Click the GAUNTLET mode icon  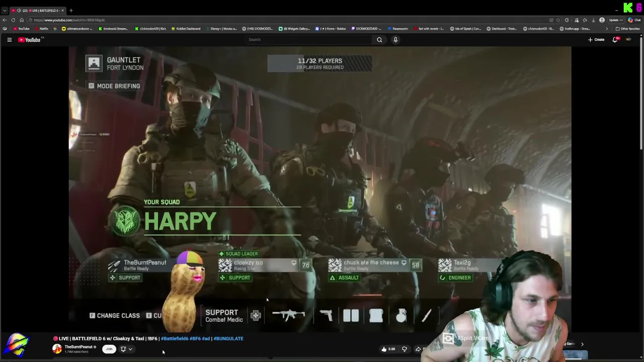[94, 63]
